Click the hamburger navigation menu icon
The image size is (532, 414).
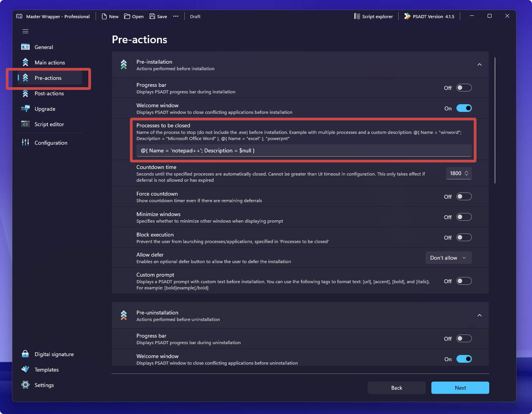(25, 31)
